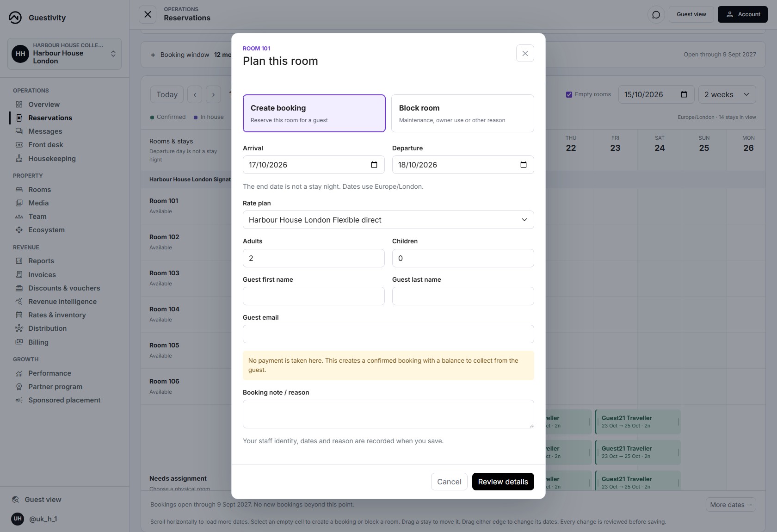Click the Housekeeping sidebar icon
This screenshot has width=777, height=532.
point(19,159)
